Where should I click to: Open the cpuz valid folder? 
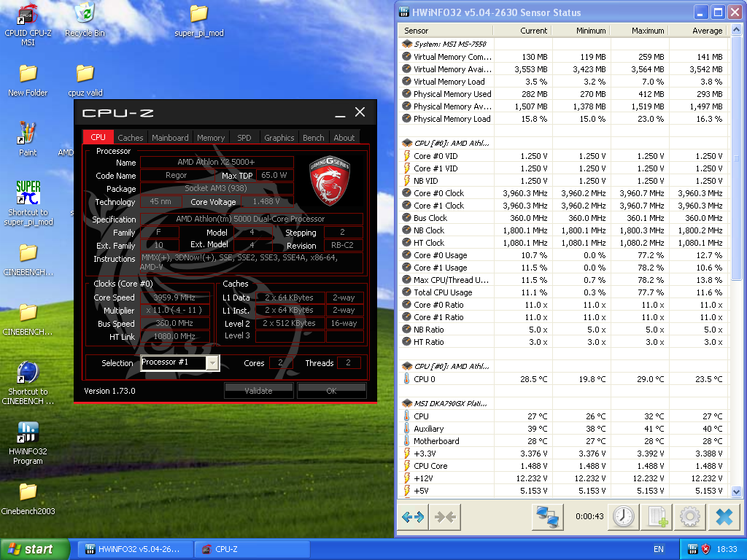coord(85,80)
